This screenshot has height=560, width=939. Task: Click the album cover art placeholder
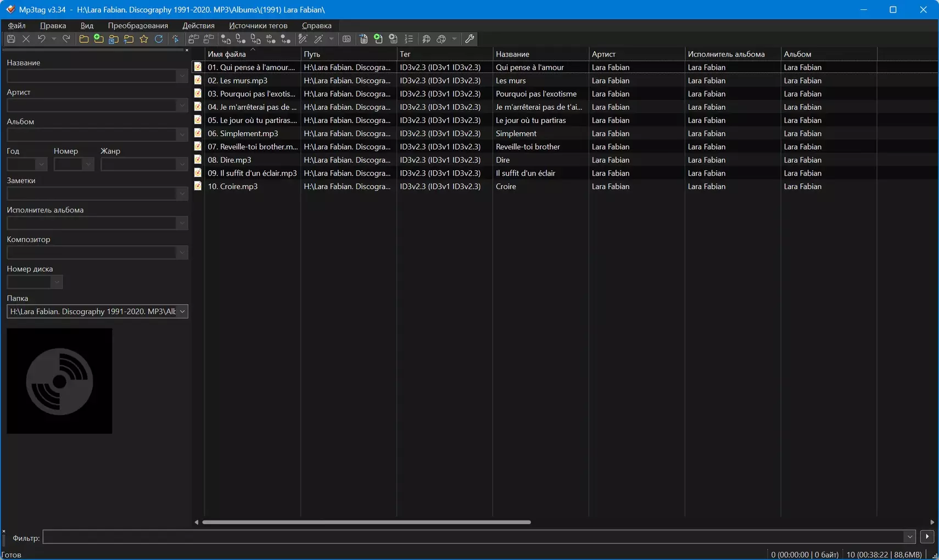click(59, 381)
